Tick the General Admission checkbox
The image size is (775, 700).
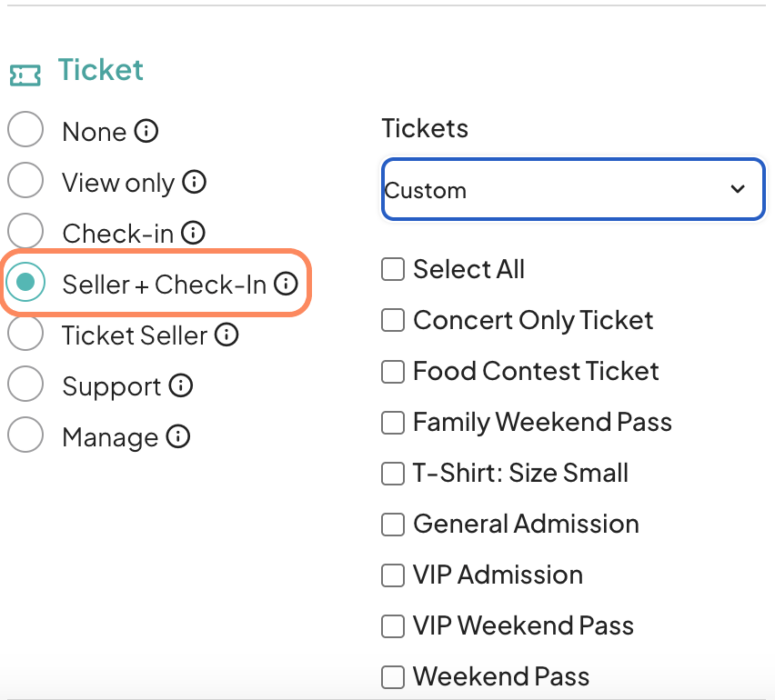coord(393,525)
